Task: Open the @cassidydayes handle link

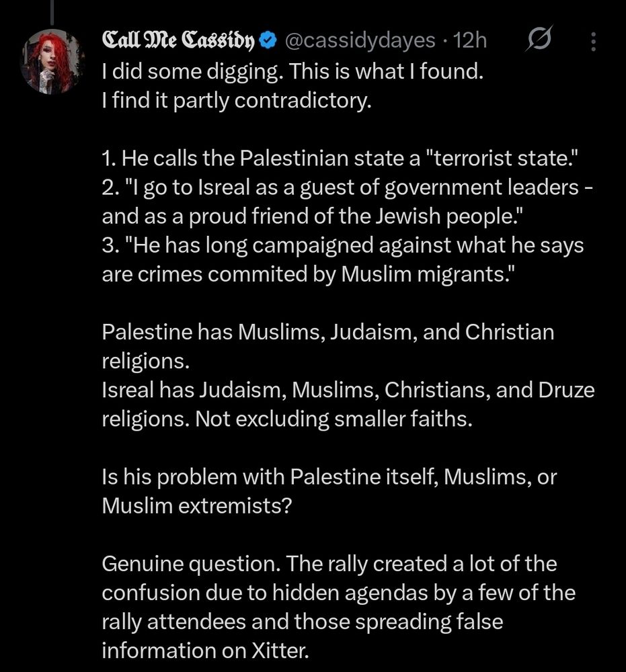Action: tap(360, 41)
